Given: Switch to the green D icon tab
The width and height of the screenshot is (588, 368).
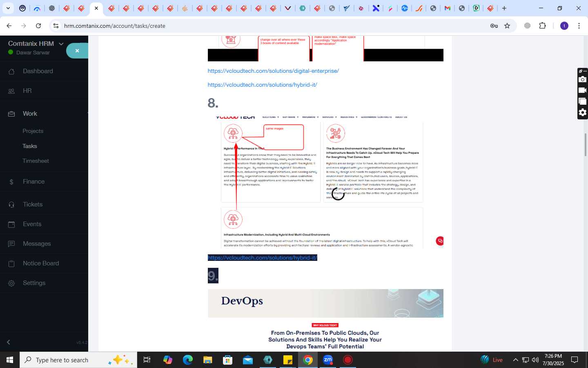Looking at the screenshot, I should tap(476, 8).
